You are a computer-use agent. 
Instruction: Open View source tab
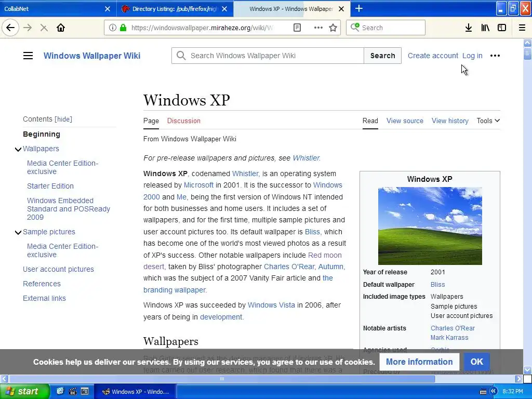click(x=405, y=121)
